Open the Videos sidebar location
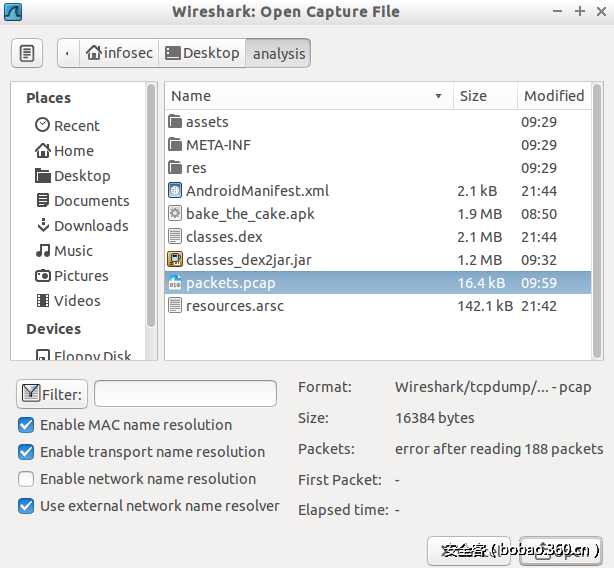Image resolution: width=614 pixels, height=568 pixels. pos(67,300)
